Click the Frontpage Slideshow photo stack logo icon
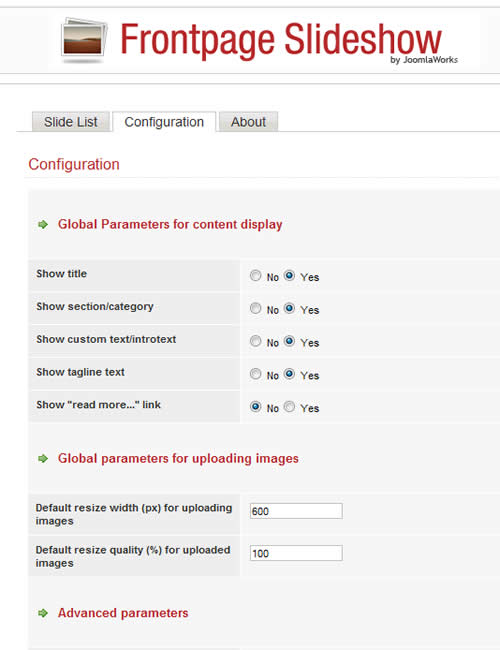This screenshot has height=650, width=500. pyautogui.click(x=84, y=40)
